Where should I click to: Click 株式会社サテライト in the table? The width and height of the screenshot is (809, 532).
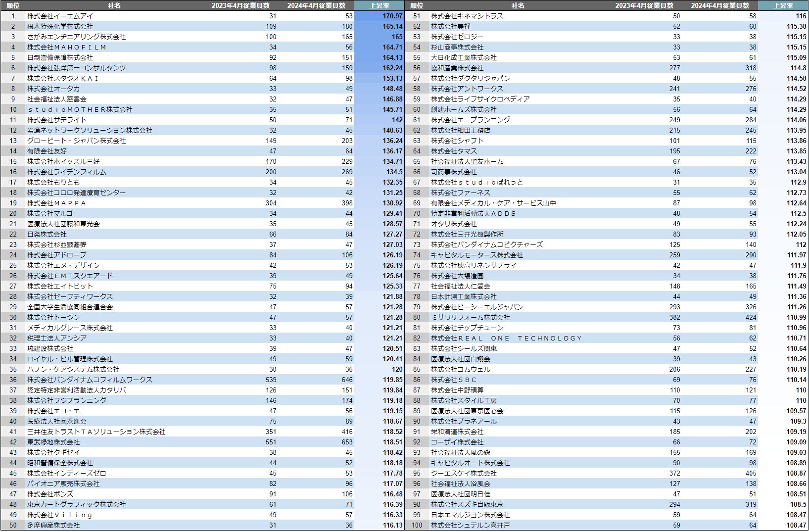click(x=57, y=120)
